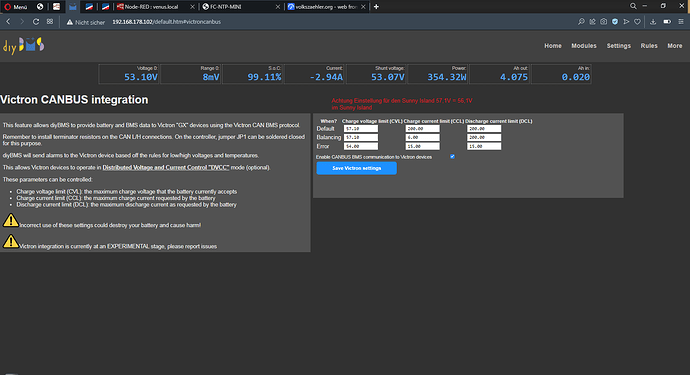
Task: Click the address bar URL 192.168.178.102
Action: 166,22
